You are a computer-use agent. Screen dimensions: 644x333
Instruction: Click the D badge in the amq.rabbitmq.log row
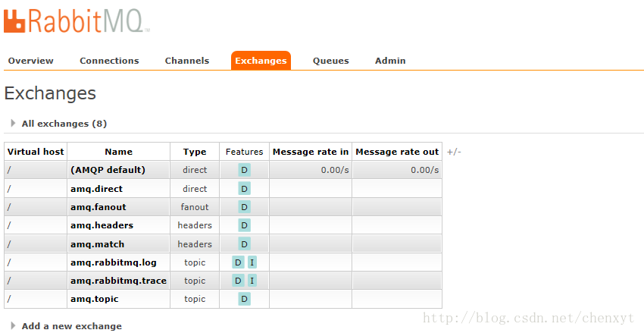[x=238, y=262]
